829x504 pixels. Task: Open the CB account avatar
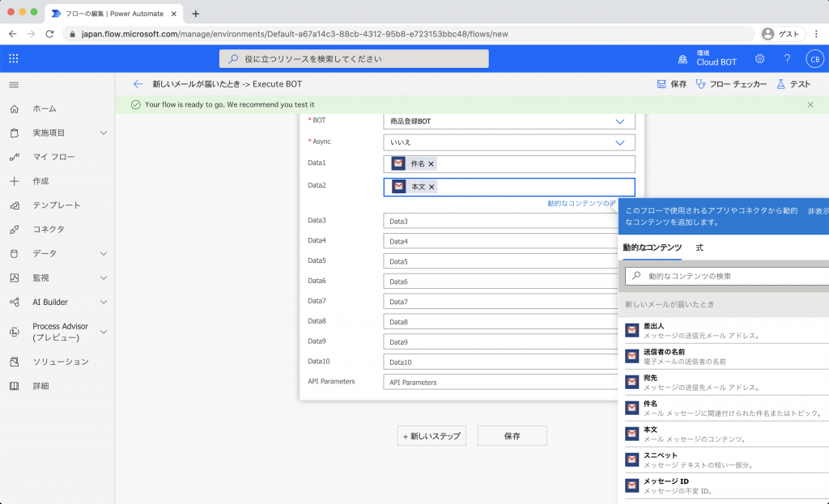point(814,58)
